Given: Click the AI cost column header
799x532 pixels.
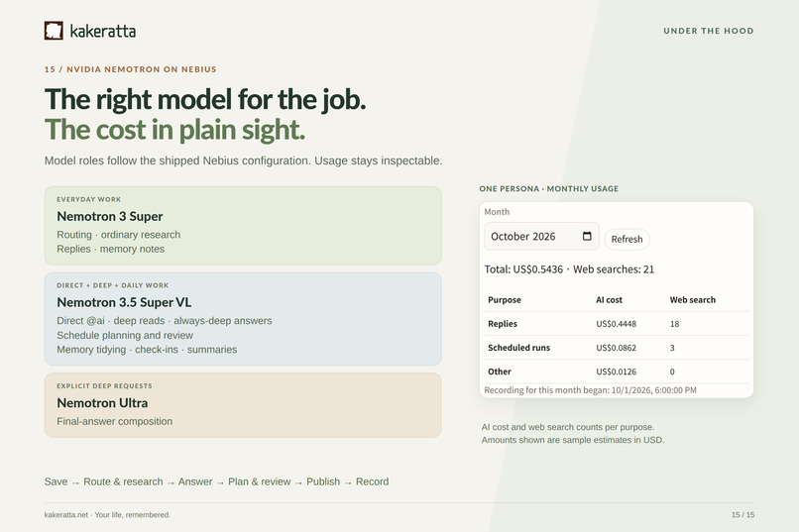Looking at the screenshot, I should coord(609,300).
